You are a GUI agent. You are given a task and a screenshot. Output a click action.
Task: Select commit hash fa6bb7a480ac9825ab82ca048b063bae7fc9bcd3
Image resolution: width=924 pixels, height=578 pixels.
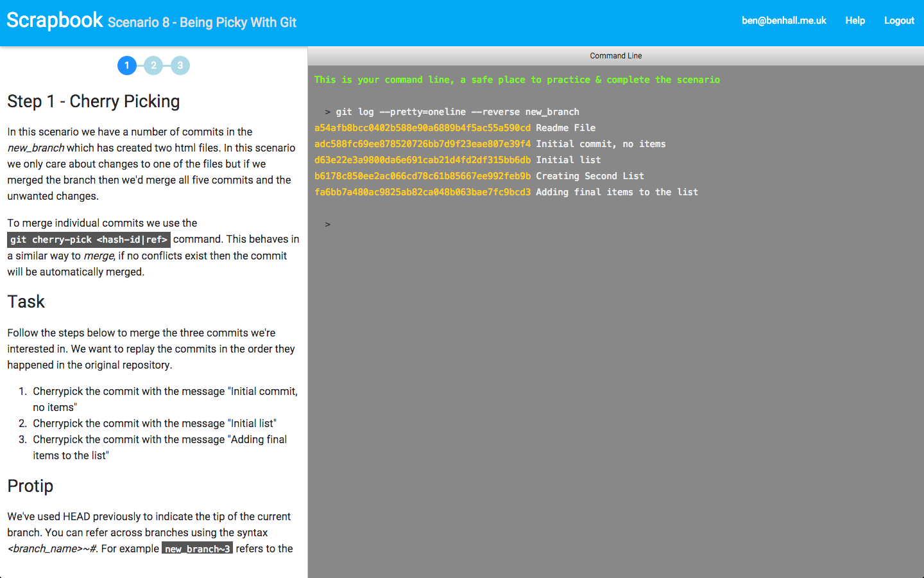click(x=422, y=192)
